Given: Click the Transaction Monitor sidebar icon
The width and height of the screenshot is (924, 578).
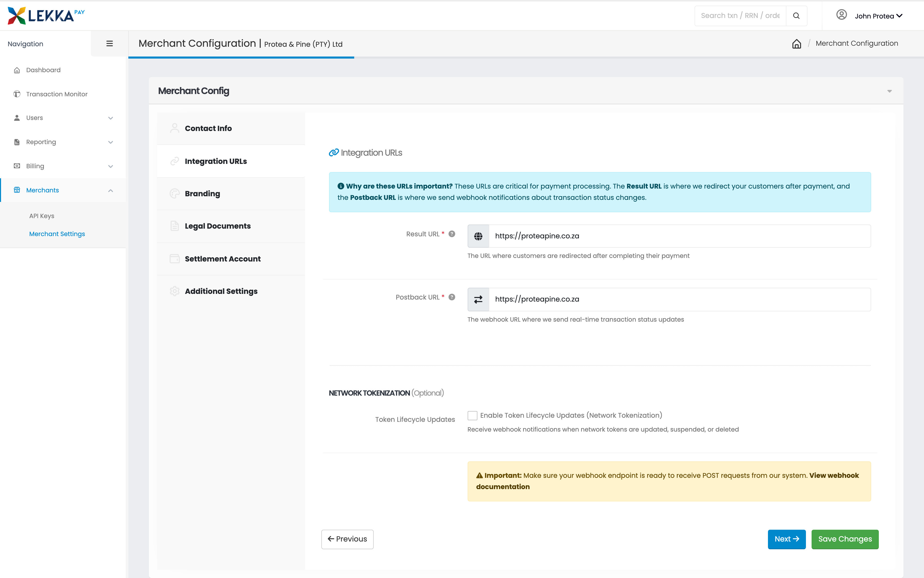Looking at the screenshot, I should pos(17,94).
